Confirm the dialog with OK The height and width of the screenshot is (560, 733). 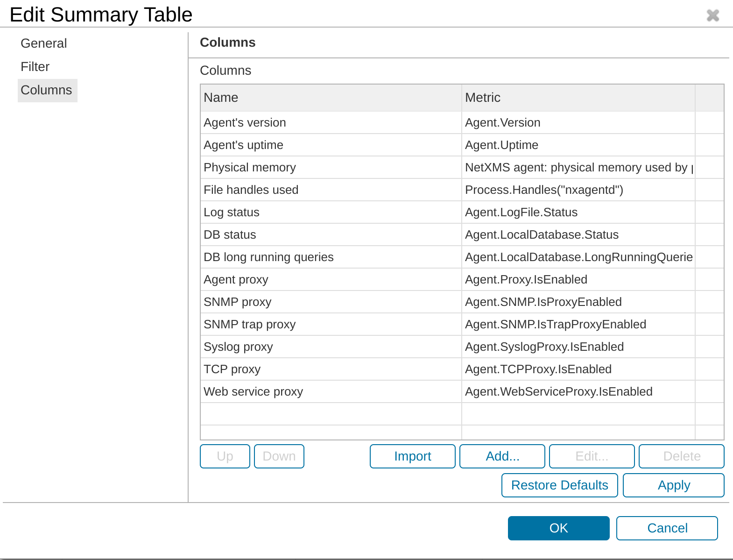(x=558, y=528)
